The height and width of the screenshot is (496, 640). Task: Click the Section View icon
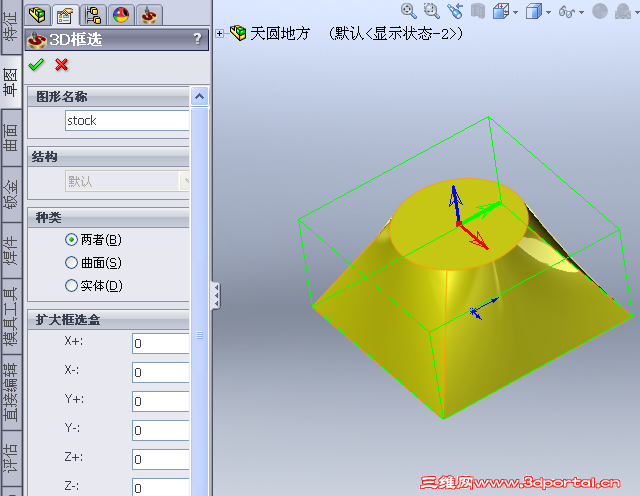point(478,11)
